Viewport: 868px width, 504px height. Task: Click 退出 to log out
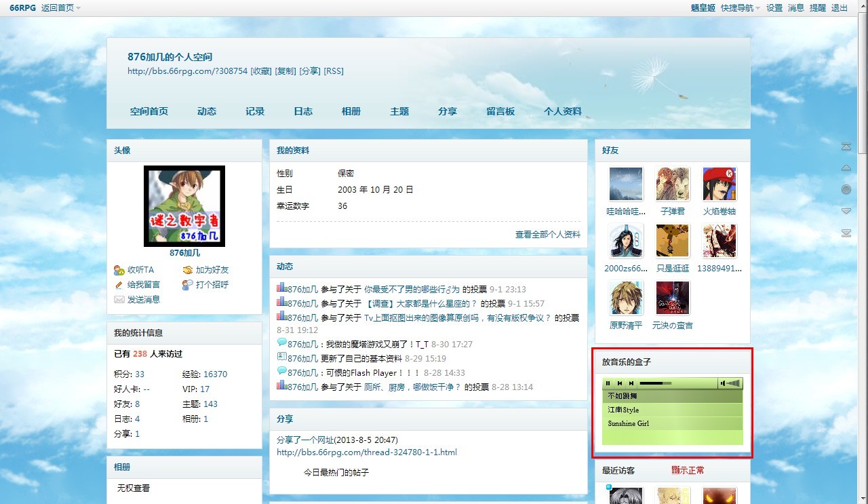[x=840, y=8]
